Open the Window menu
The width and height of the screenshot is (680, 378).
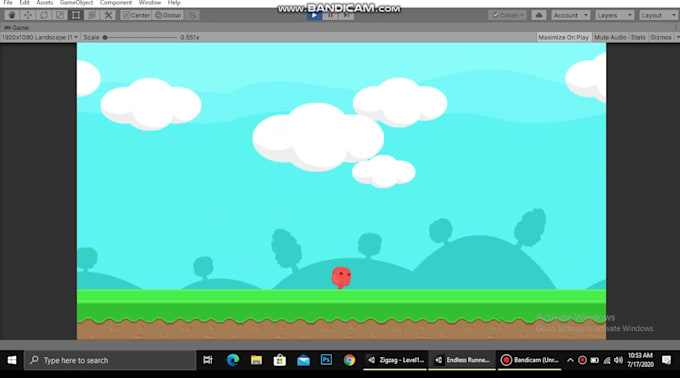pos(150,3)
